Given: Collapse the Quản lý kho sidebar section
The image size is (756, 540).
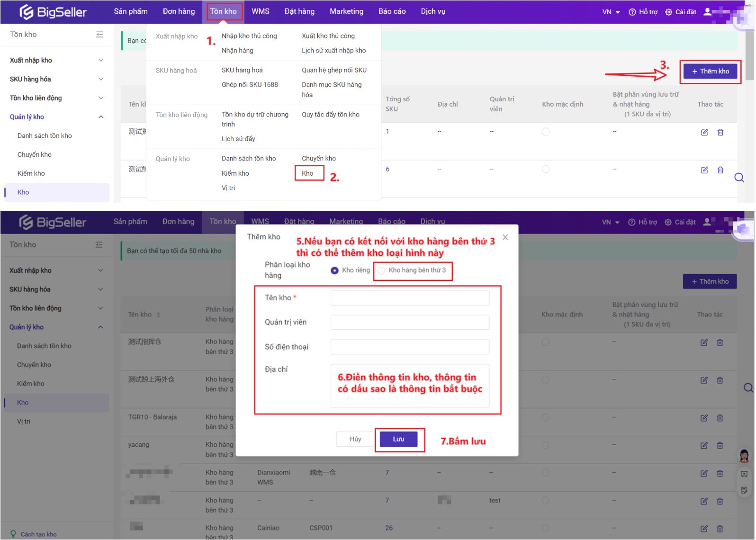Looking at the screenshot, I should coord(100,117).
